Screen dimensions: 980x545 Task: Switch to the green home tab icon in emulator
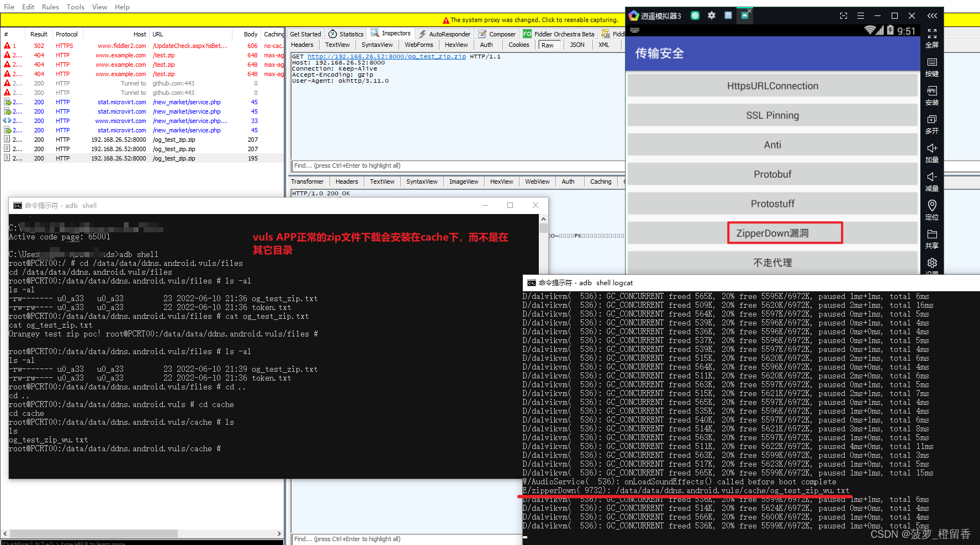pos(695,15)
